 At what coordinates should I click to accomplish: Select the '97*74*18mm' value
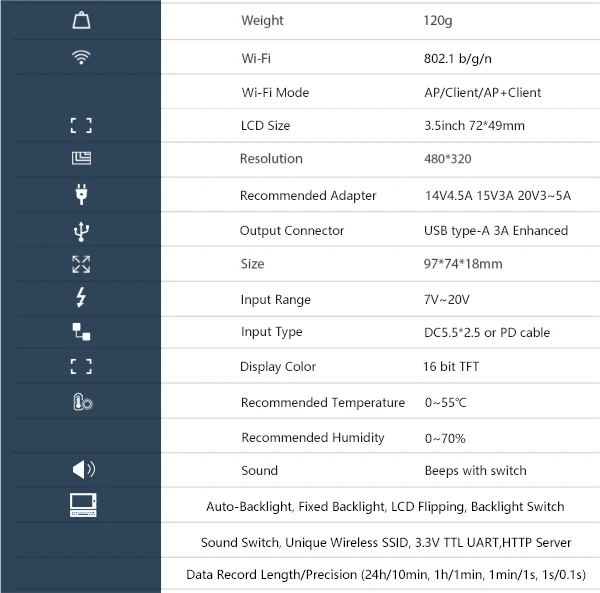click(x=463, y=264)
